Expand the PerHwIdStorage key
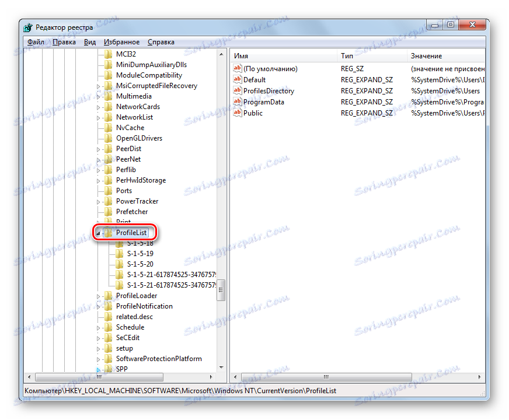This screenshot has height=420, width=509. (x=99, y=181)
